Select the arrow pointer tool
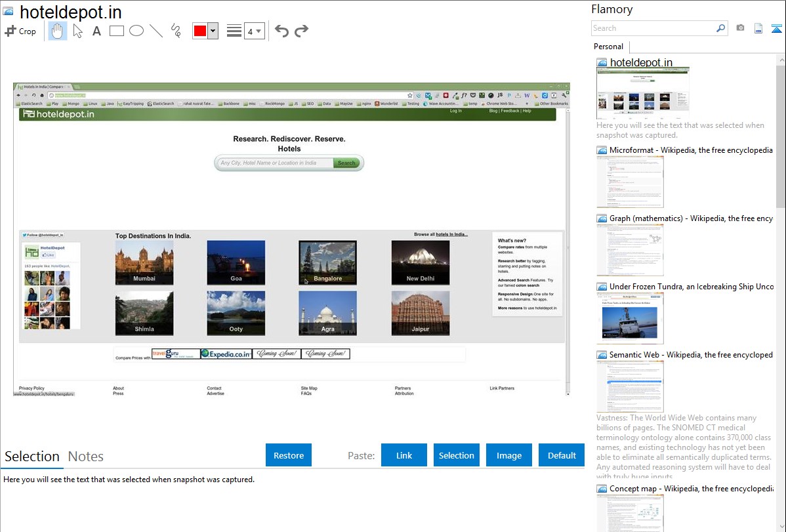Image resolution: width=786 pixels, height=532 pixels. coord(77,31)
